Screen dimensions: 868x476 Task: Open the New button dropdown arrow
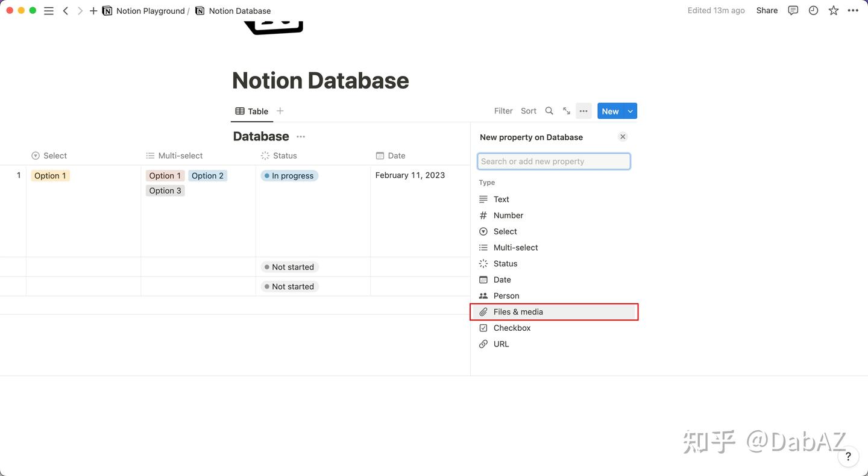coord(630,111)
